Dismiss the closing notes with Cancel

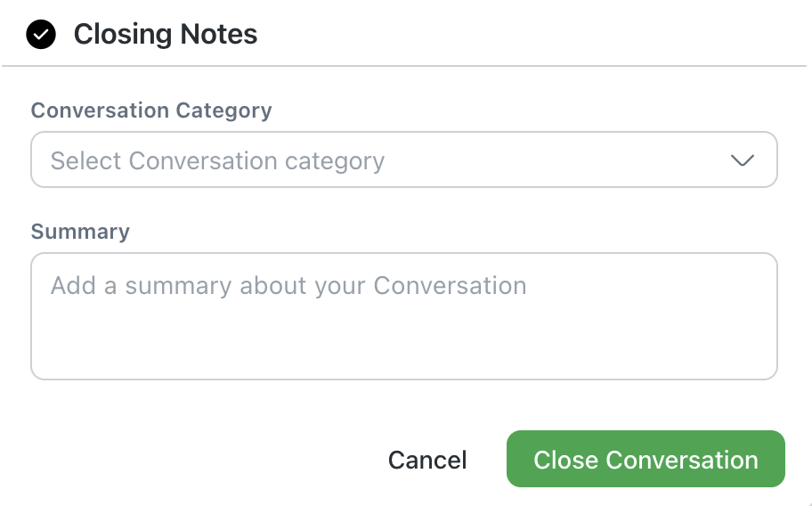tap(427, 460)
